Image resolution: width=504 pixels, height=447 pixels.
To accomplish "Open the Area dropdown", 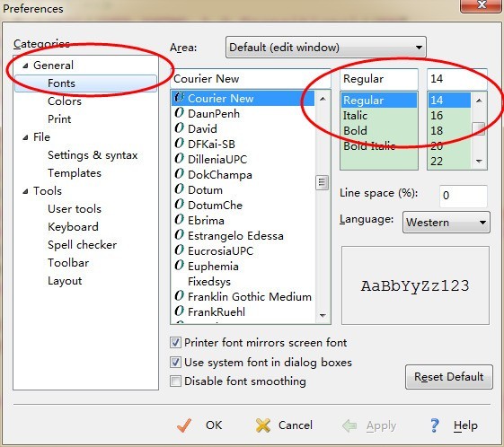I will tap(326, 48).
